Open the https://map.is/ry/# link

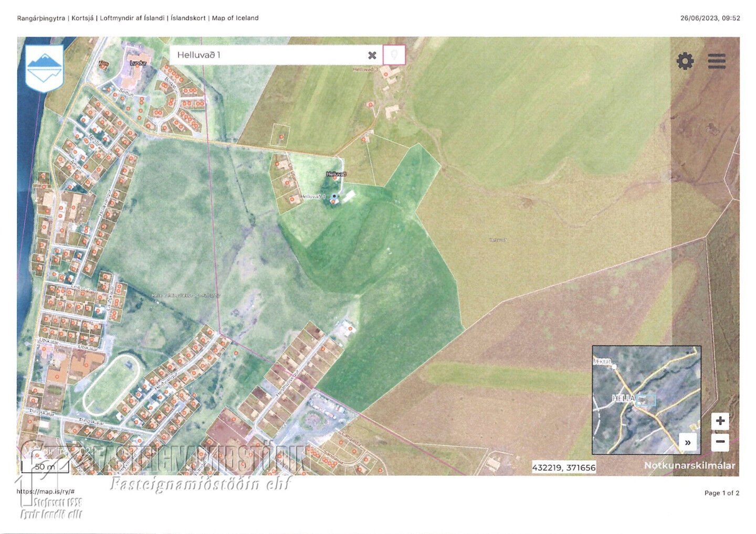(45, 492)
